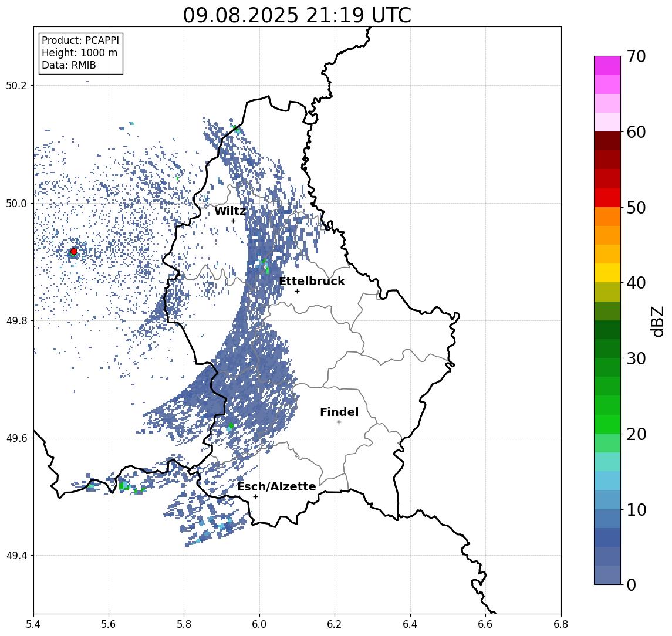Click the 40 tick on colorbar

click(x=636, y=283)
